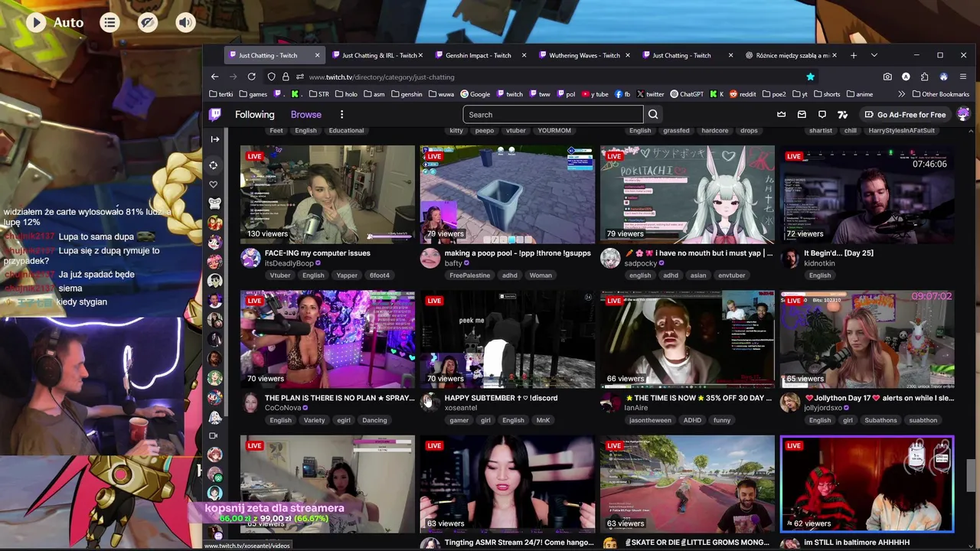The width and height of the screenshot is (980, 551).
Task: Expand the Twitch left sidebar arrow
Action: (215, 139)
